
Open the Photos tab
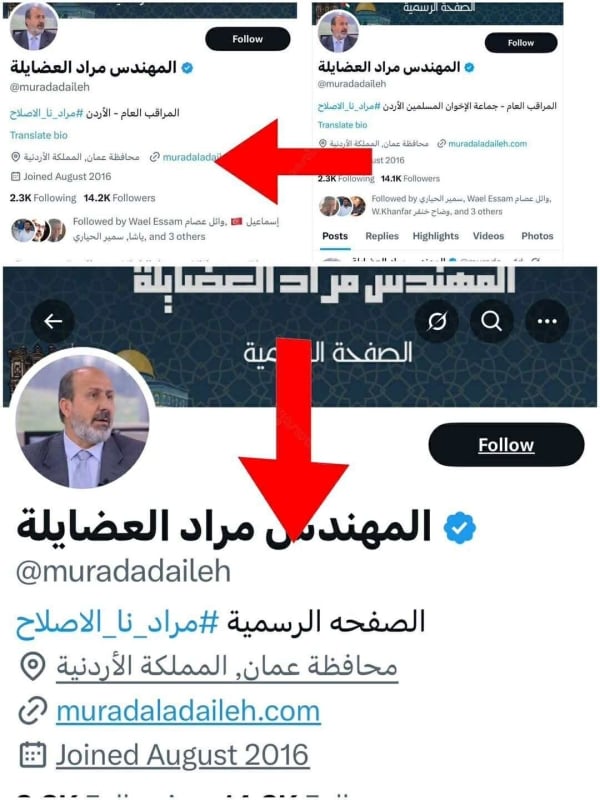coord(537,236)
